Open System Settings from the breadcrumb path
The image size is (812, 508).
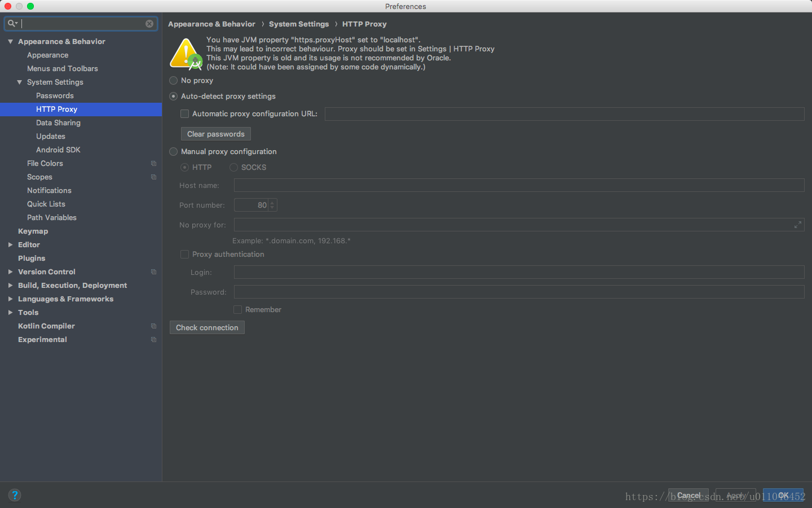coord(299,24)
